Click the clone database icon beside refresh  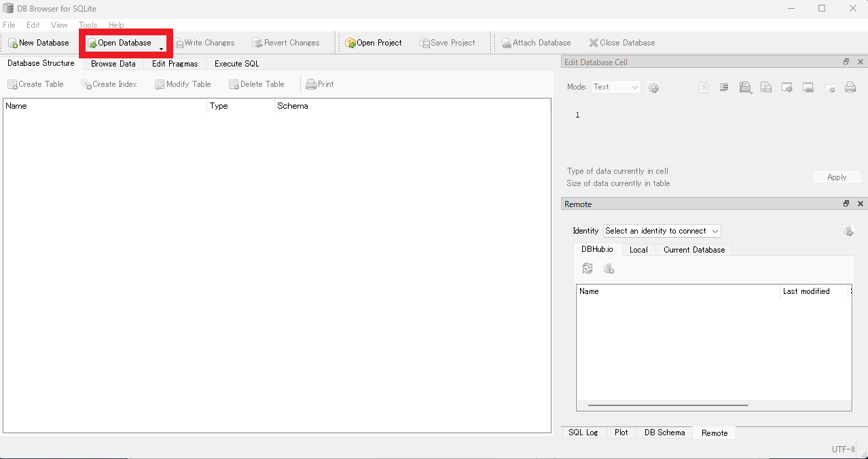[609, 269]
